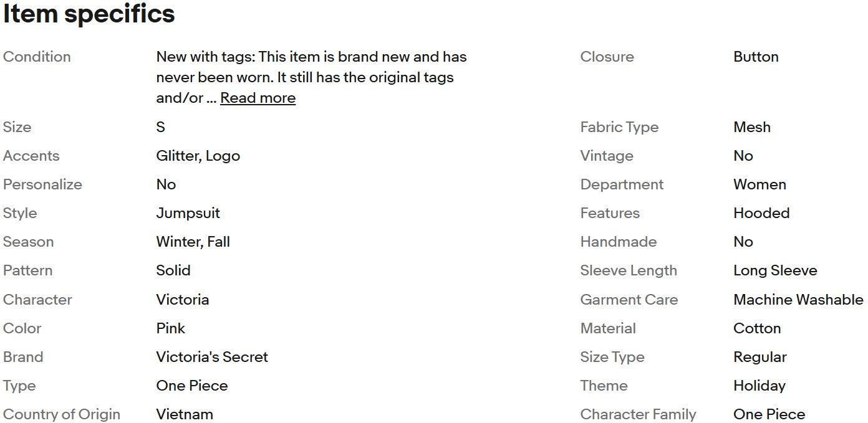The height and width of the screenshot is (423, 868).
Task: Click the Women department value
Action: [759, 184]
